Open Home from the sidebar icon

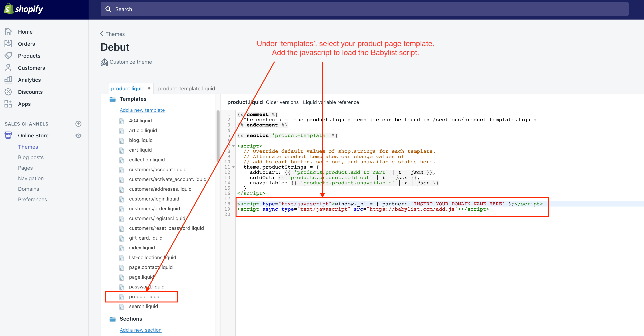click(8, 32)
